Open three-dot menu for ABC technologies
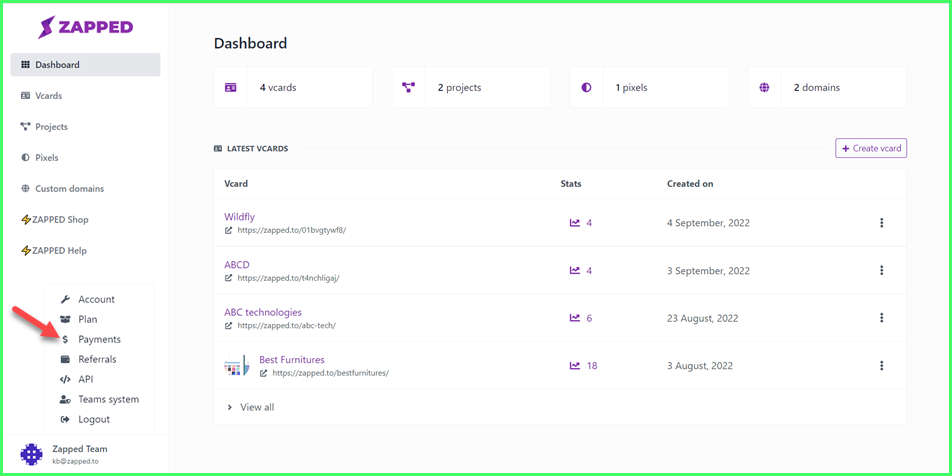The image size is (952, 476). pyautogui.click(x=882, y=318)
